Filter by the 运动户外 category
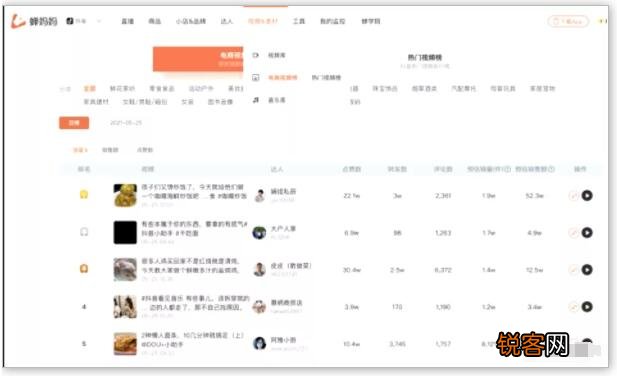 point(201,88)
